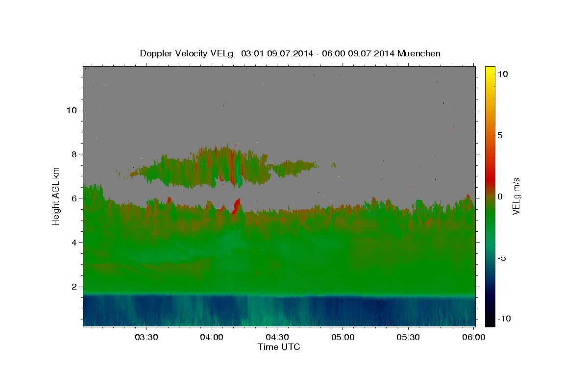Screen dimensions: 588x392
Task: Click the '04:30' time tick label
Action: pyautogui.click(x=277, y=338)
